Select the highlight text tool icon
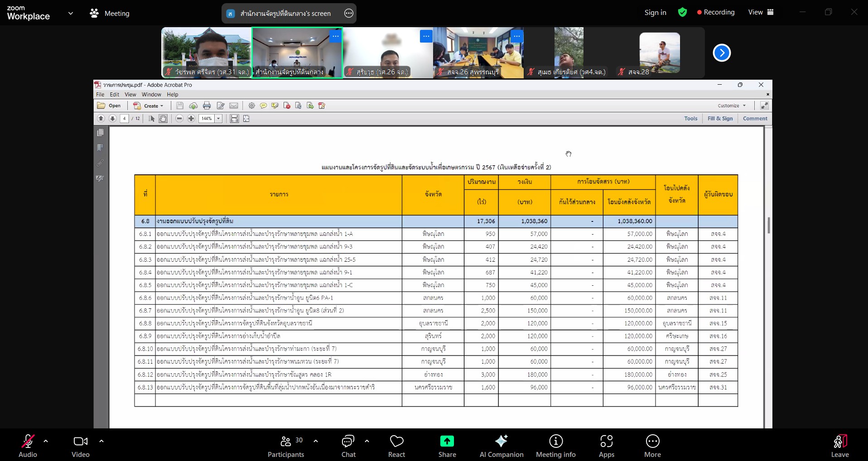The height and width of the screenshot is (461, 868). coord(275,106)
